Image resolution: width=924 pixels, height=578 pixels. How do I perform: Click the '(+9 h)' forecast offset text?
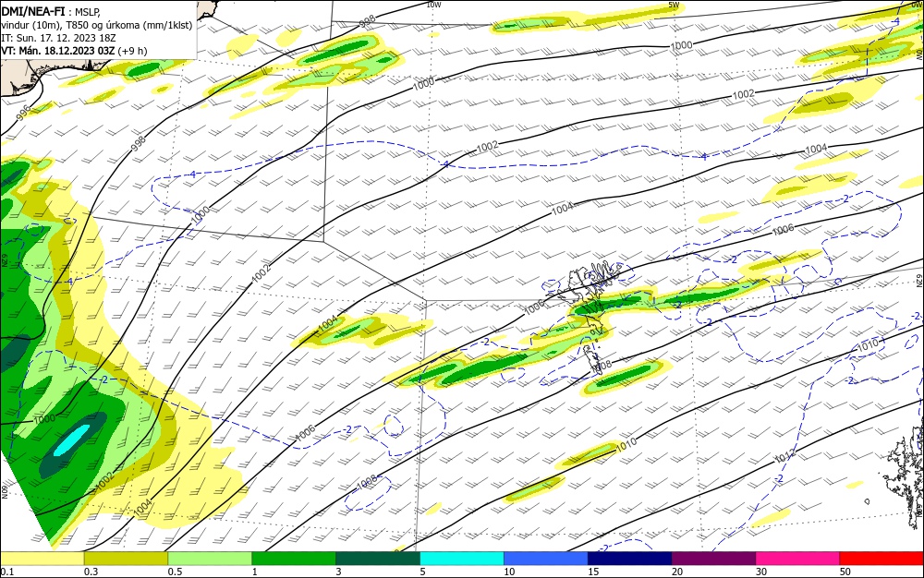pos(132,51)
